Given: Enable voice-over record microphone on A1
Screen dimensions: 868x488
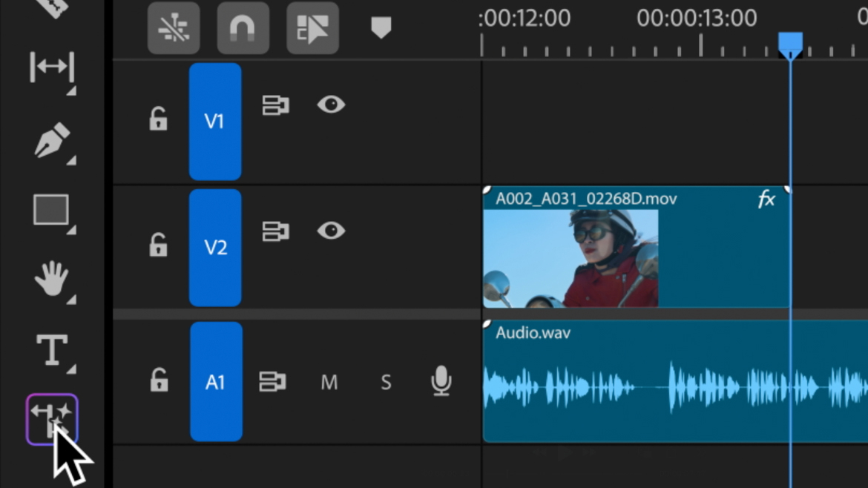Looking at the screenshot, I should click(441, 381).
